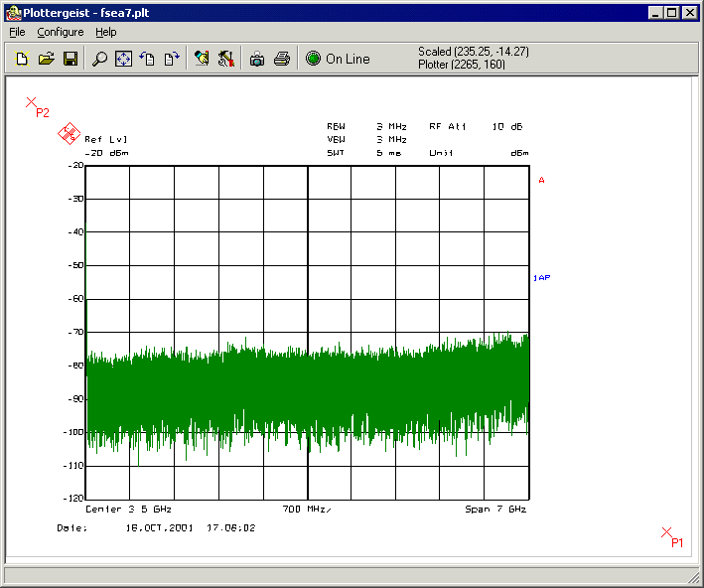Click the window resize grip

pos(694,578)
